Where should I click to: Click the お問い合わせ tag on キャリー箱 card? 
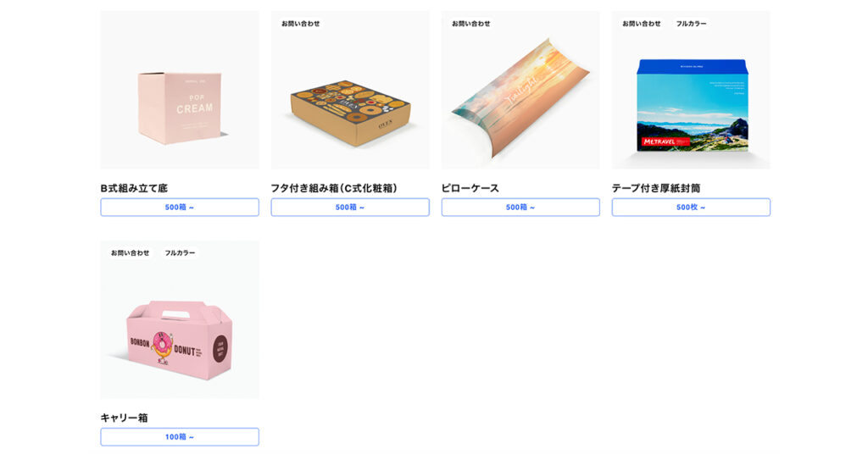[x=130, y=252]
